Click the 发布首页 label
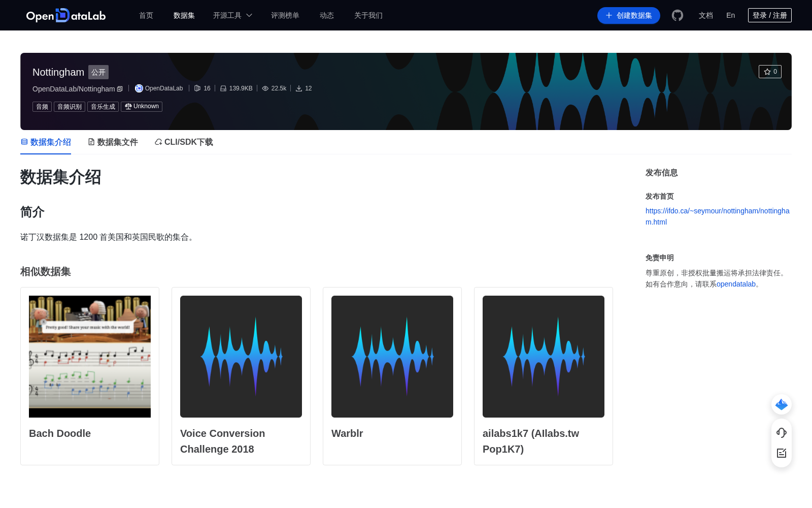 click(x=660, y=196)
